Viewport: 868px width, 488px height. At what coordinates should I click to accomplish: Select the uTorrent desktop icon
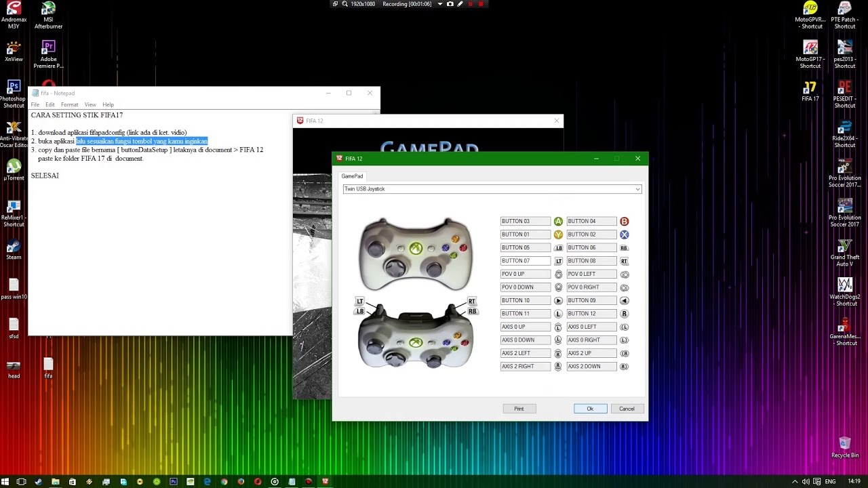click(x=14, y=170)
